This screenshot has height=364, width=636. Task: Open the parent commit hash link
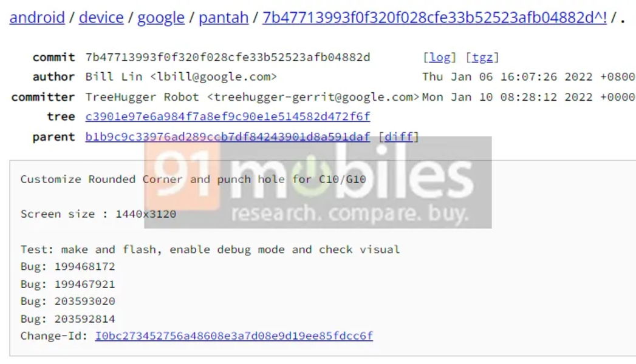[x=228, y=136]
